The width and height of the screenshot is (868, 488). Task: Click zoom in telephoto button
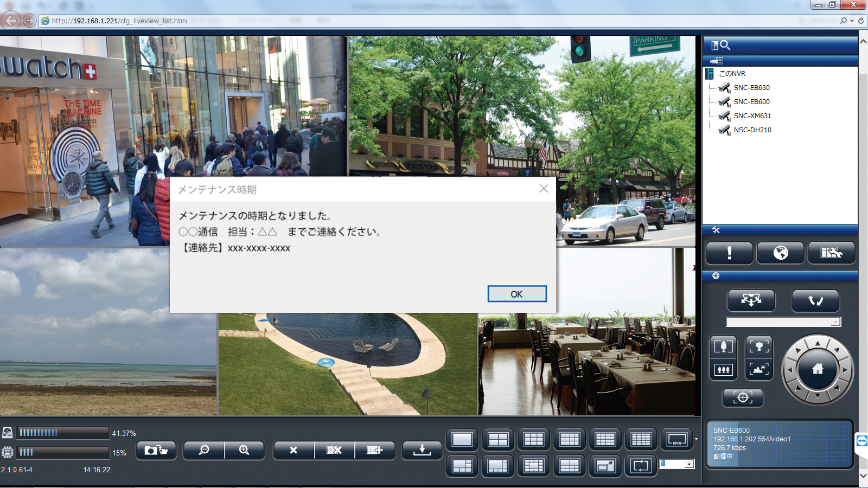pyautogui.click(x=723, y=346)
